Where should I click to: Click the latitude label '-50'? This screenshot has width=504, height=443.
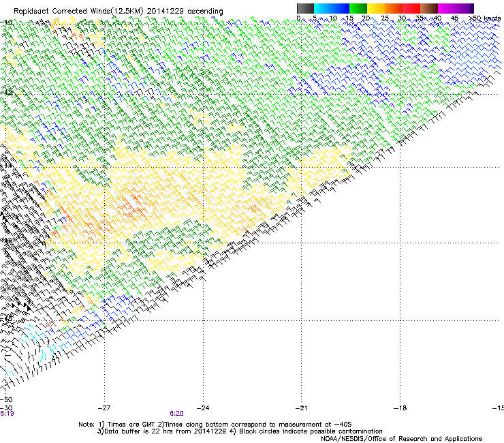[x=6, y=399]
